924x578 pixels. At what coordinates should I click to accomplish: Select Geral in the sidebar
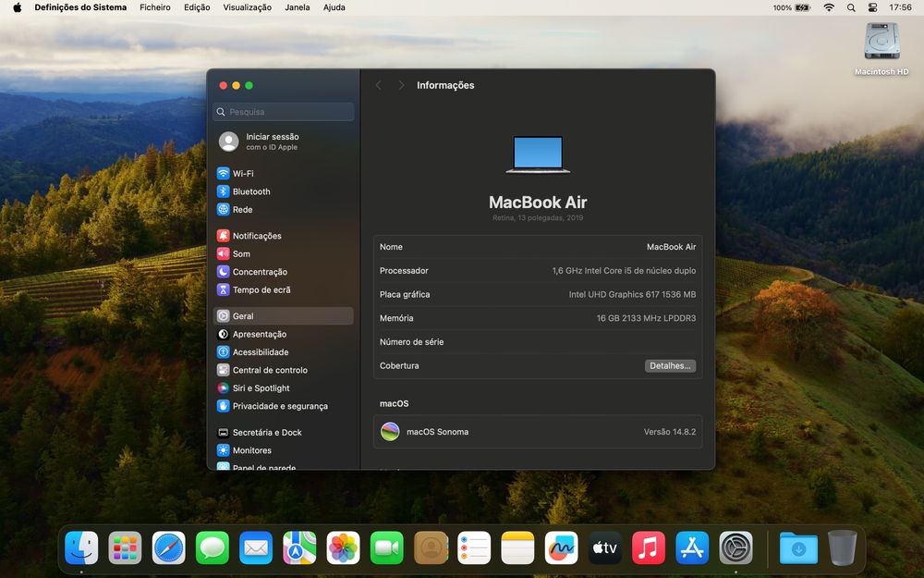pos(284,316)
